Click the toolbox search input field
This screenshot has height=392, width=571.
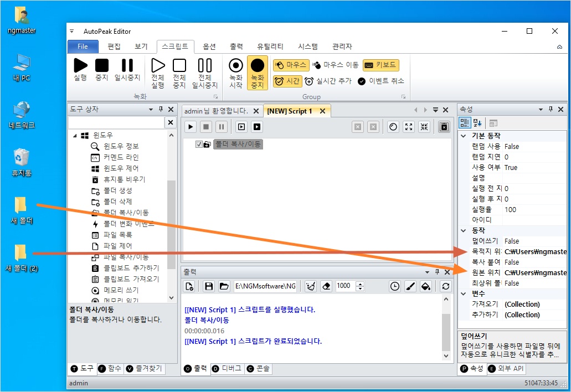[116, 123]
